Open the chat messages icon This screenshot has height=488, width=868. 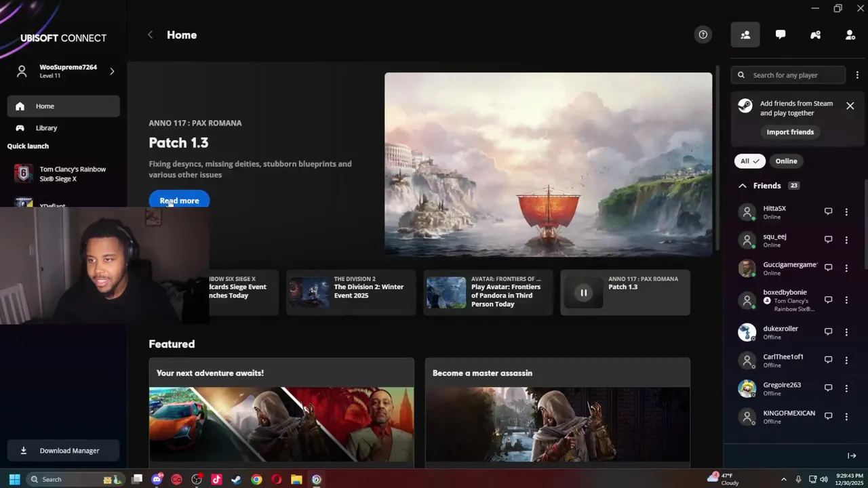pos(781,35)
